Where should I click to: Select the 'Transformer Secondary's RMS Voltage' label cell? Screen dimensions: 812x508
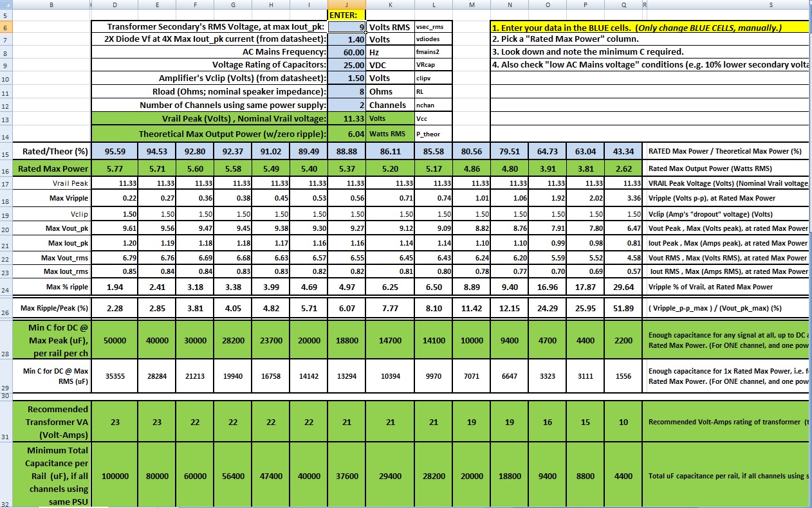[210, 27]
